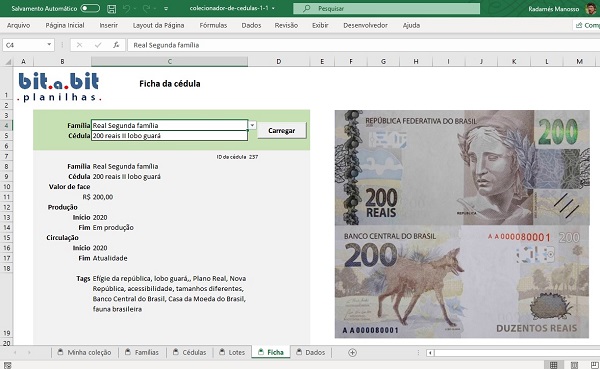Screen dimensions: 600x369
Task: Switch to the Lotes sheet tab
Action: point(232,352)
